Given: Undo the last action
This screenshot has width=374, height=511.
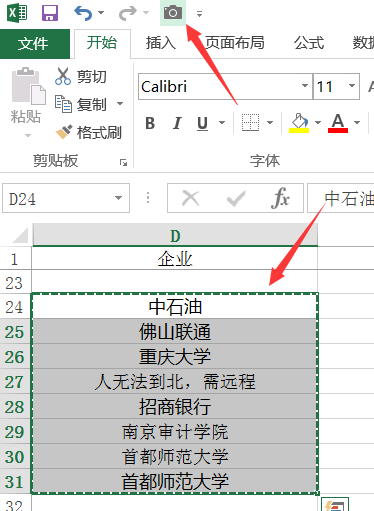Looking at the screenshot, I should 83,13.
